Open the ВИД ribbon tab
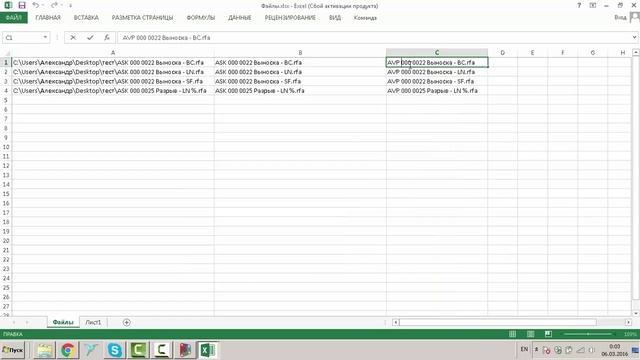 (335, 18)
